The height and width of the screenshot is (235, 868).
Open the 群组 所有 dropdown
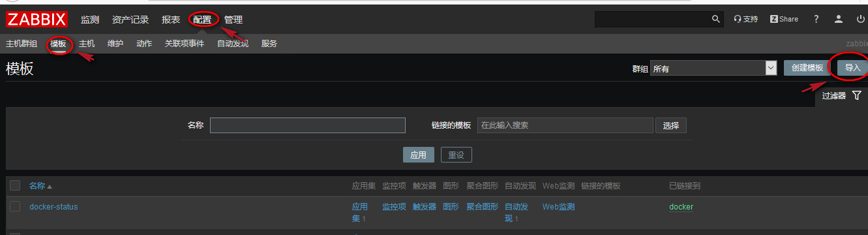[x=713, y=69]
